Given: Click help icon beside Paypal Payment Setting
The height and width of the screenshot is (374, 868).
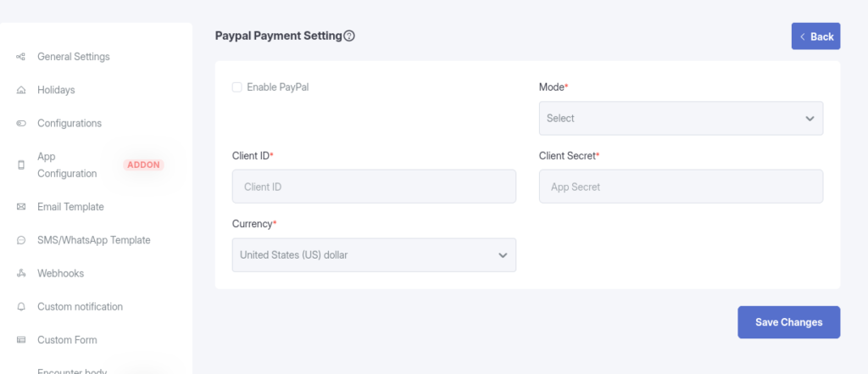Looking at the screenshot, I should (x=349, y=36).
